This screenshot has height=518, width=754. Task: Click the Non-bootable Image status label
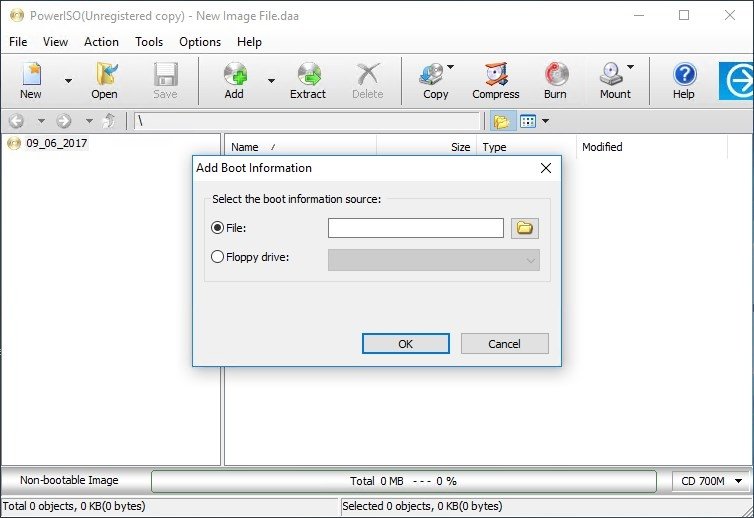(x=69, y=480)
